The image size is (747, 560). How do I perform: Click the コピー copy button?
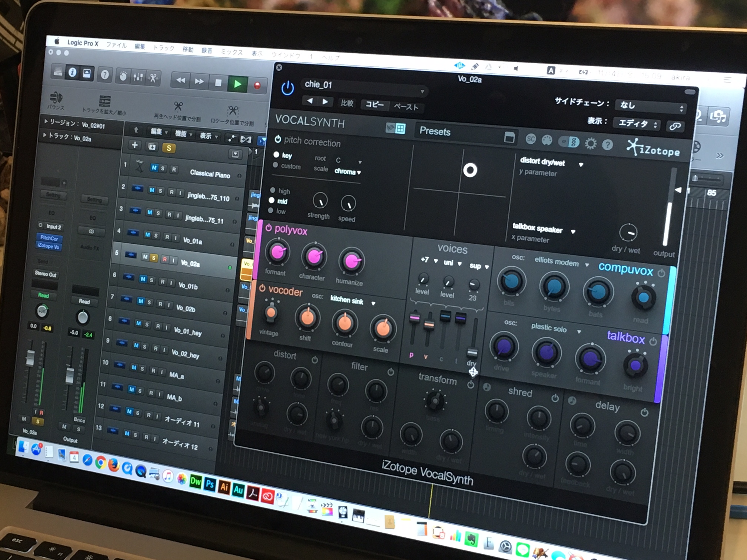tap(375, 105)
